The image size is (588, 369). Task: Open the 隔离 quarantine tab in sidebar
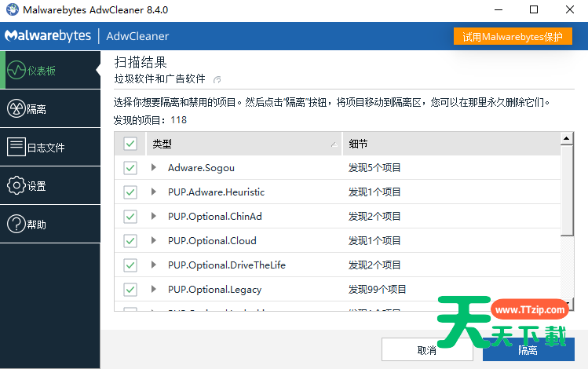(x=50, y=109)
